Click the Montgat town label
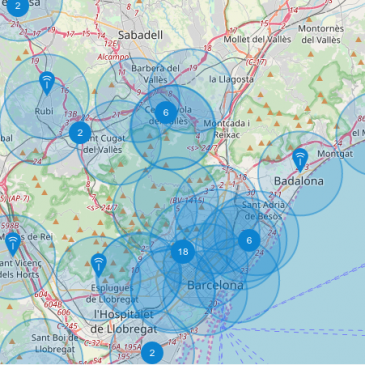 tap(335, 154)
